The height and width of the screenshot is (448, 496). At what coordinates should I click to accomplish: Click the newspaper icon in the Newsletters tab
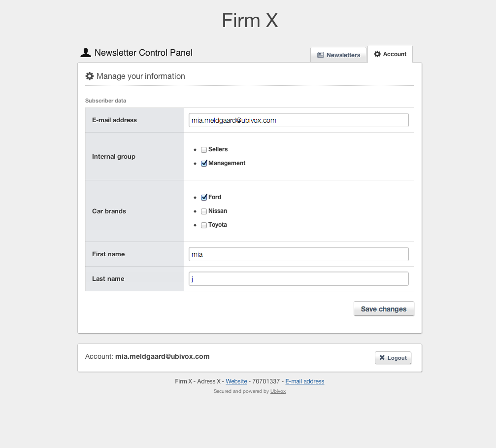coord(320,55)
